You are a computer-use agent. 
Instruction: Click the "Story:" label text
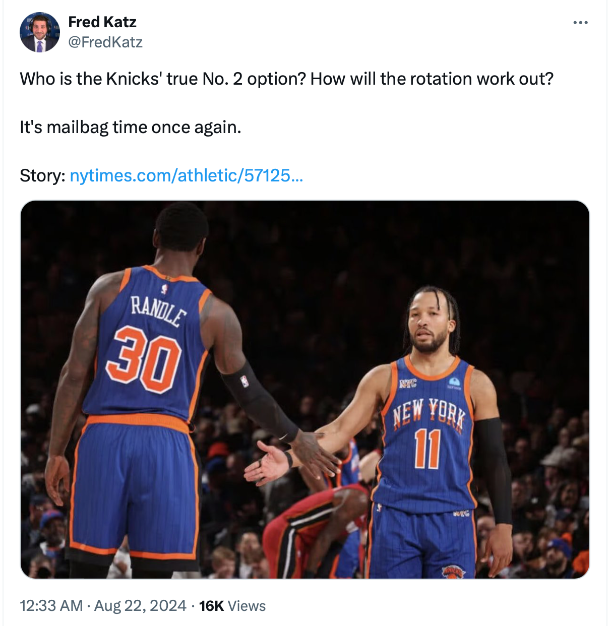point(42,176)
